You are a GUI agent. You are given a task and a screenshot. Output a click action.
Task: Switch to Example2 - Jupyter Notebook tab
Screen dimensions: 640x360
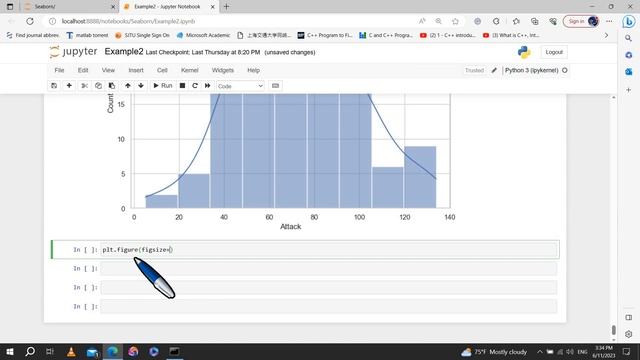[x=170, y=7]
